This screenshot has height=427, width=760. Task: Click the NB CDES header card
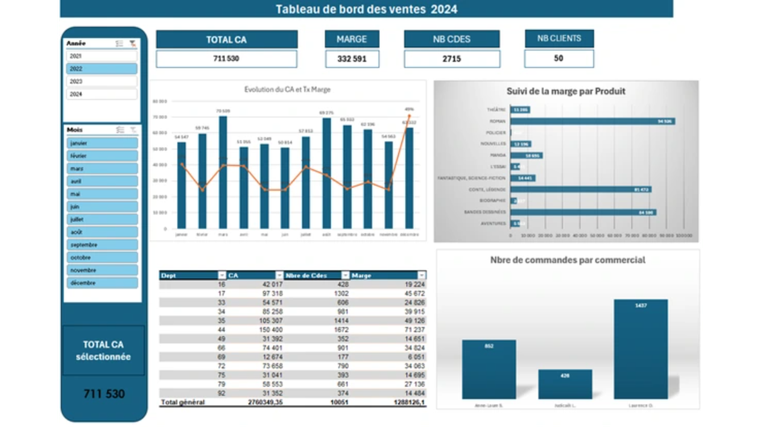click(x=452, y=39)
